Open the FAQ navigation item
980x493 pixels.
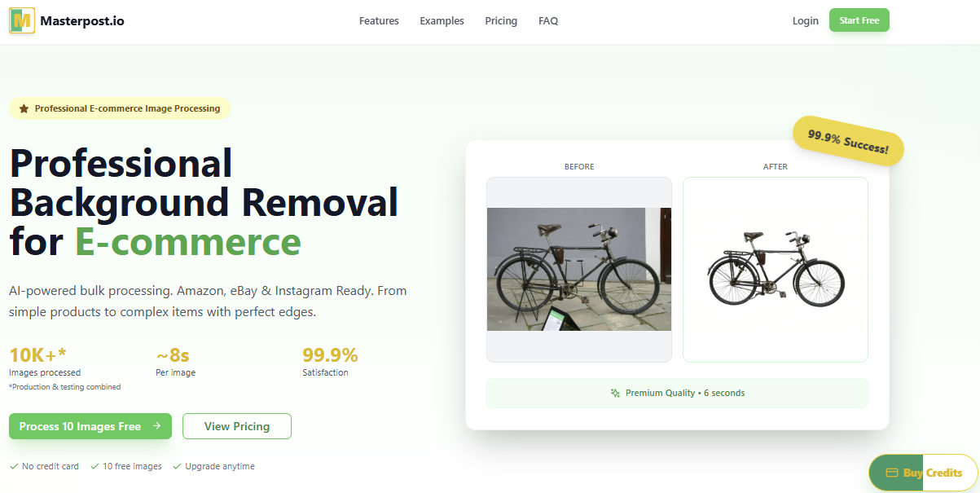[x=547, y=20]
